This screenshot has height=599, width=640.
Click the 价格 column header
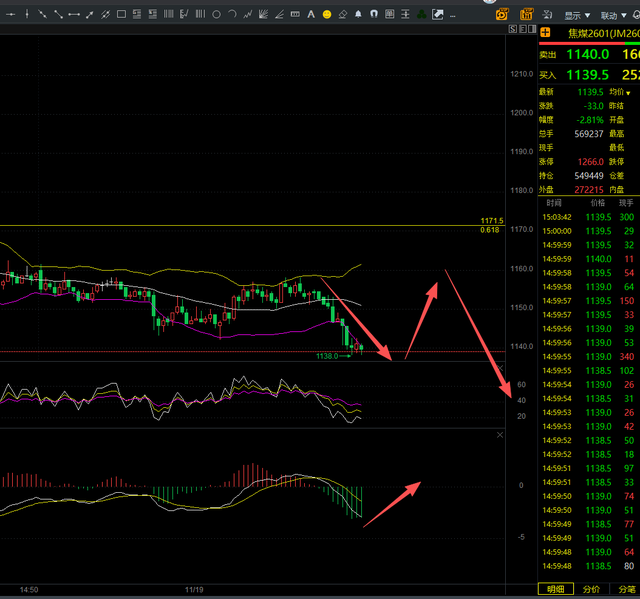point(598,203)
